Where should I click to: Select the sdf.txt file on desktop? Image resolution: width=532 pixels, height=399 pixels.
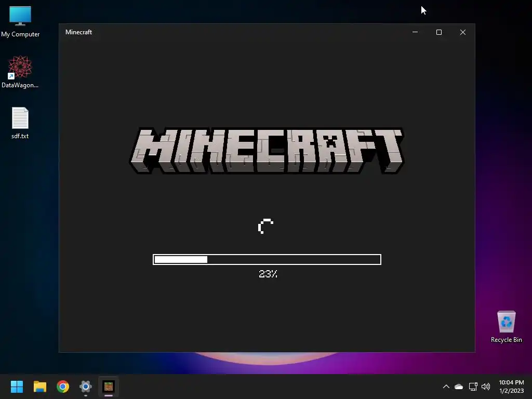point(20,123)
